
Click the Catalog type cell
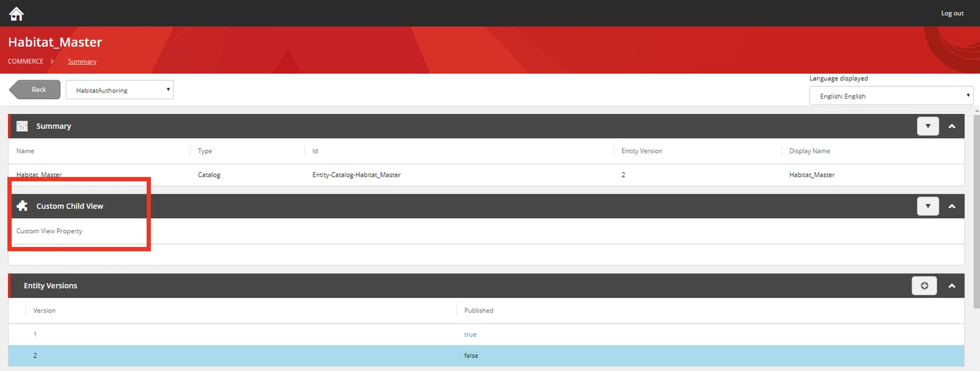209,175
